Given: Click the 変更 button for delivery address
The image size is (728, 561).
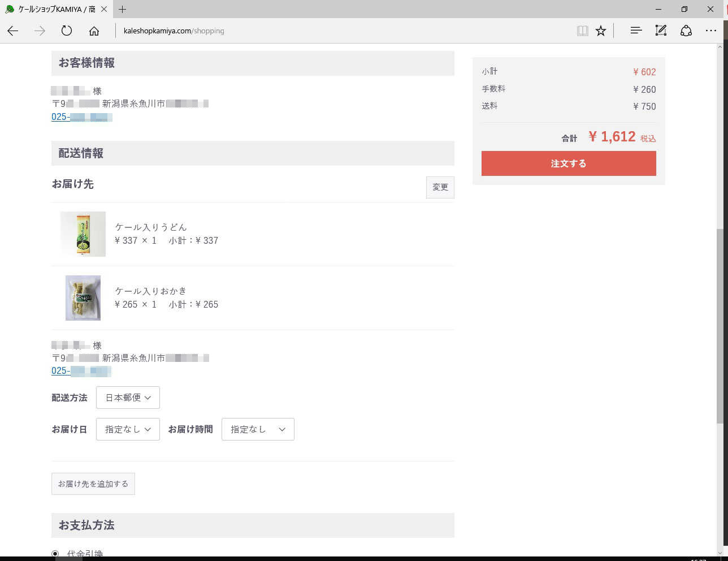Looking at the screenshot, I should pyautogui.click(x=440, y=187).
